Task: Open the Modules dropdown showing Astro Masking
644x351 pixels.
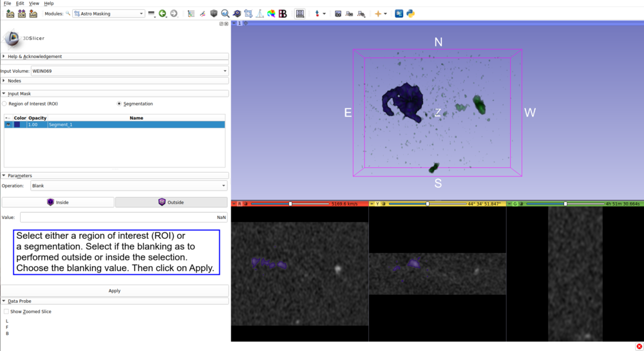Action: pos(109,14)
